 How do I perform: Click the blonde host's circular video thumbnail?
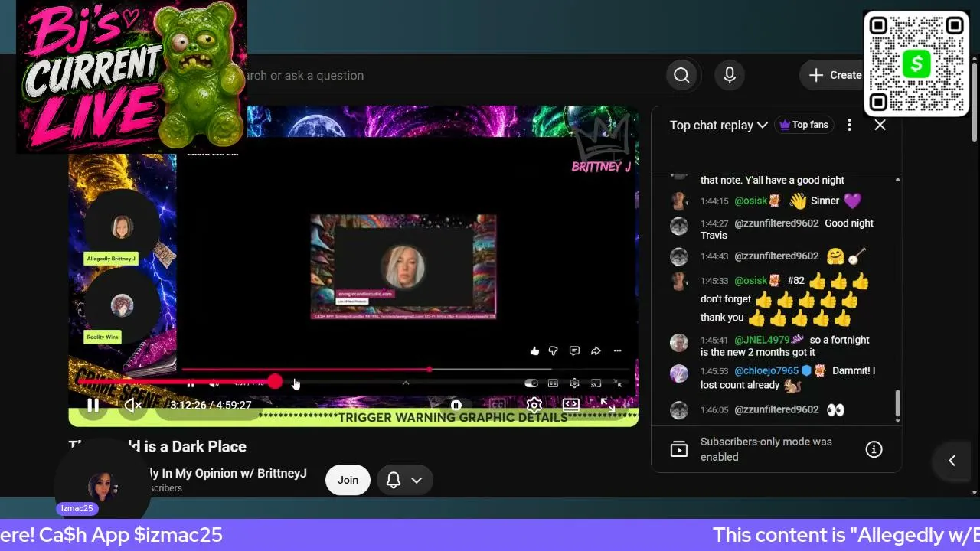[403, 266]
